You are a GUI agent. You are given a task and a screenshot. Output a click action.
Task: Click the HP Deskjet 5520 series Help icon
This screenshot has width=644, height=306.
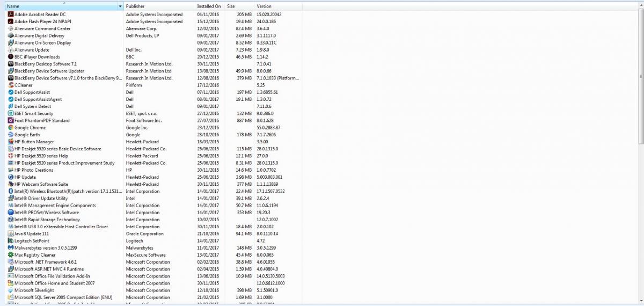pyautogui.click(x=11, y=156)
